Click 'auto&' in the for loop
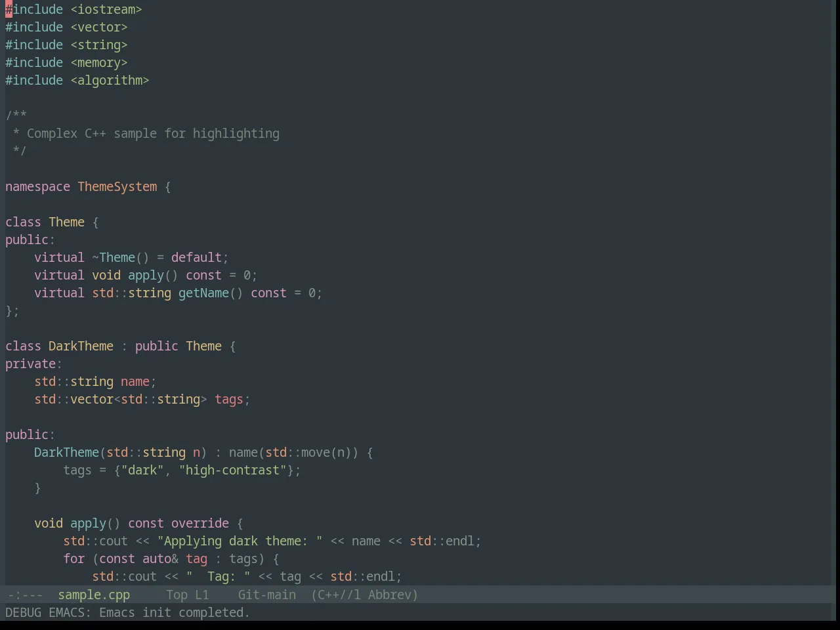The height and width of the screenshot is (630, 840). [160, 559]
